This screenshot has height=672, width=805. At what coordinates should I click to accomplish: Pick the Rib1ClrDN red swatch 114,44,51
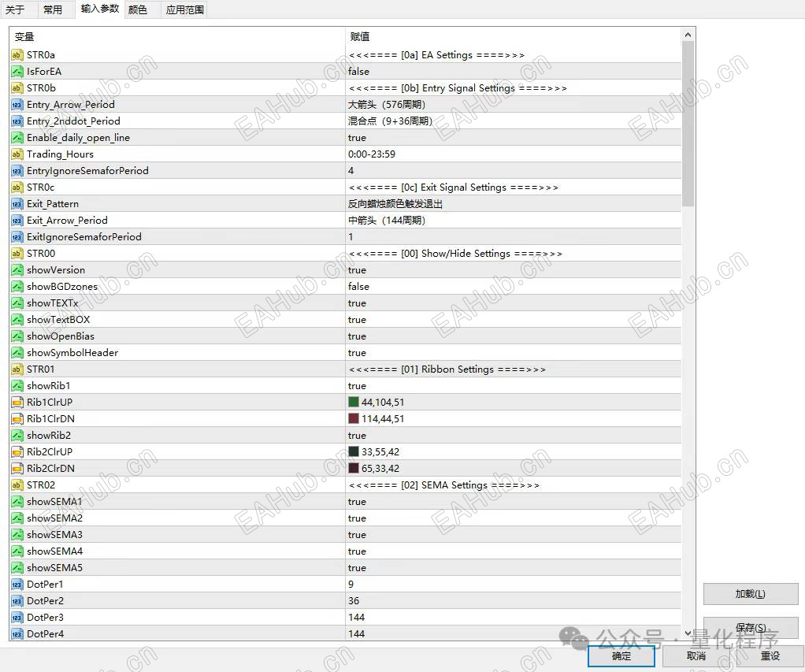pyautogui.click(x=353, y=418)
